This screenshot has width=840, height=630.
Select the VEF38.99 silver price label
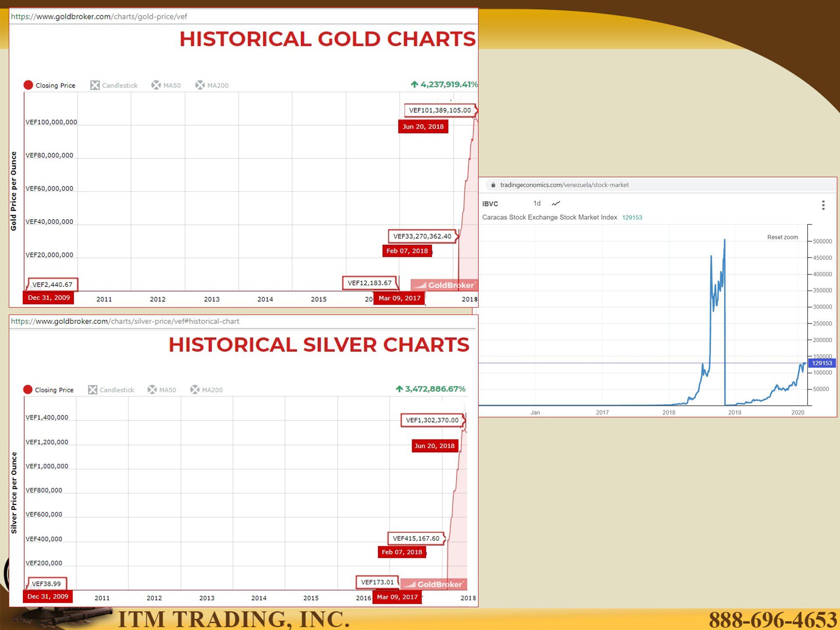pyautogui.click(x=47, y=584)
